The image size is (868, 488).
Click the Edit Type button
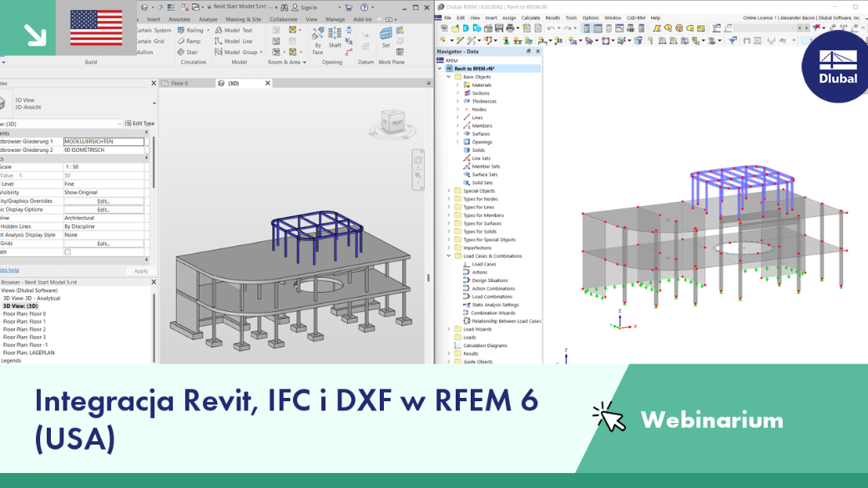pos(140,123)
